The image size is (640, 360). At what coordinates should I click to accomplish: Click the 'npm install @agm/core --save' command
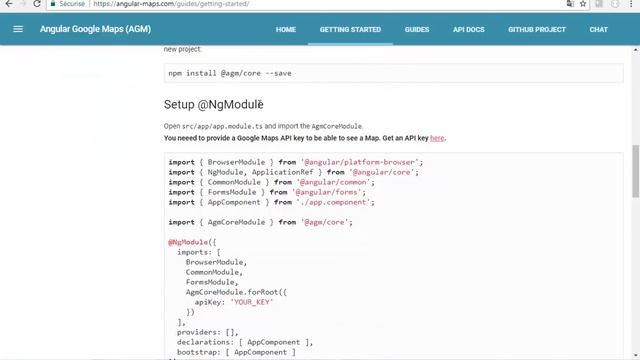tap(230, 73)
